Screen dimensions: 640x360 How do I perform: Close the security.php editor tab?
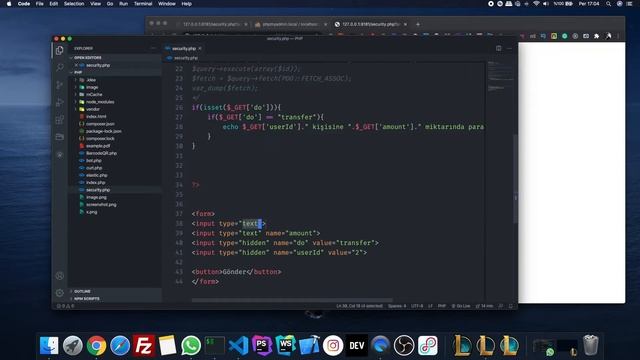[x=200, y=48]
